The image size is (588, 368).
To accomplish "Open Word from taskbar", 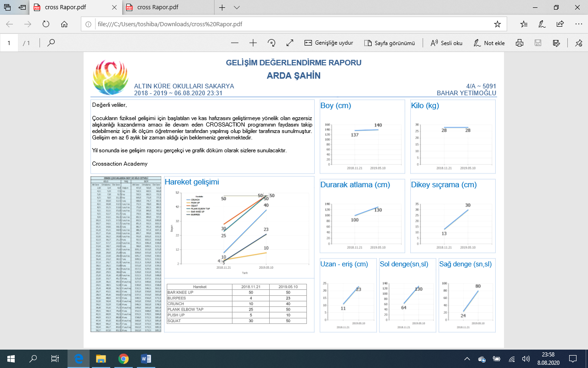I will coord(146,359).
